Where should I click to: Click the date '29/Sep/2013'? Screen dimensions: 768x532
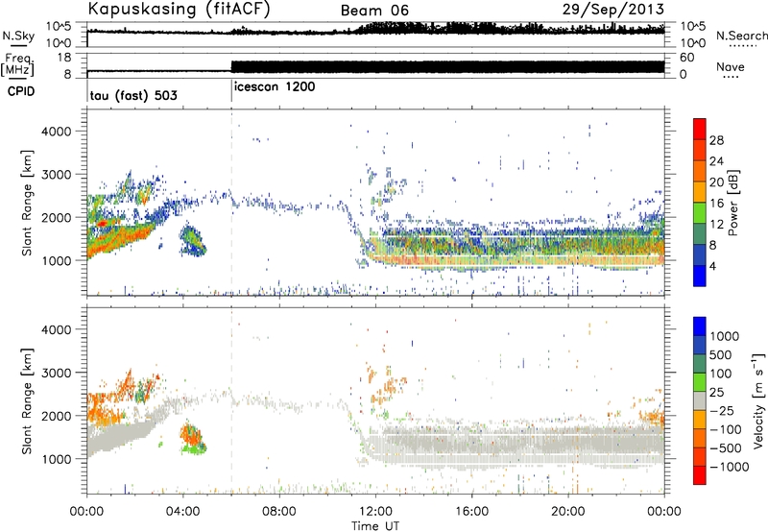click(613, 10)
